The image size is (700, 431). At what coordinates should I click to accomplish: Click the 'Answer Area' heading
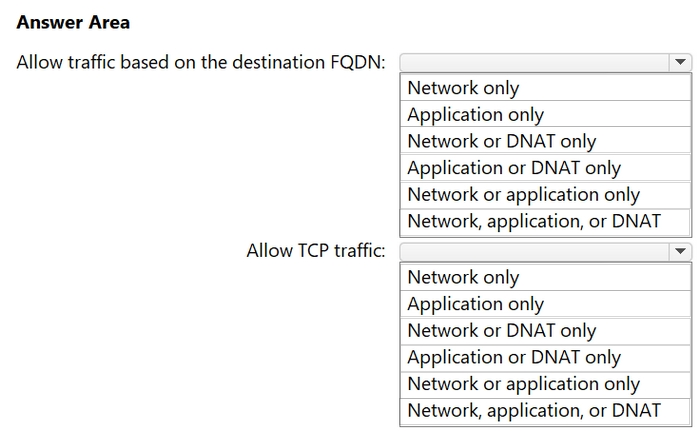pos(73,22)
